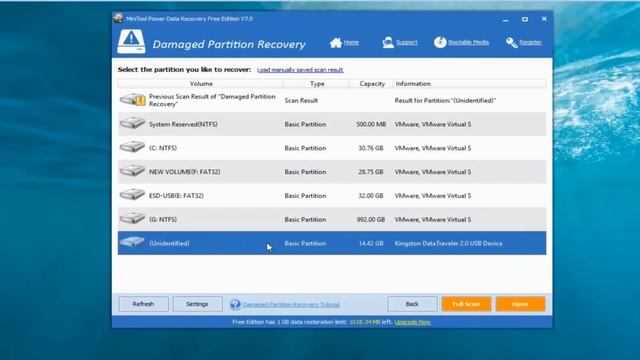This screenshot has width=640, height=360.
Task: Click the tutorial help question-mark icon
Action: [x=235, y=304]
